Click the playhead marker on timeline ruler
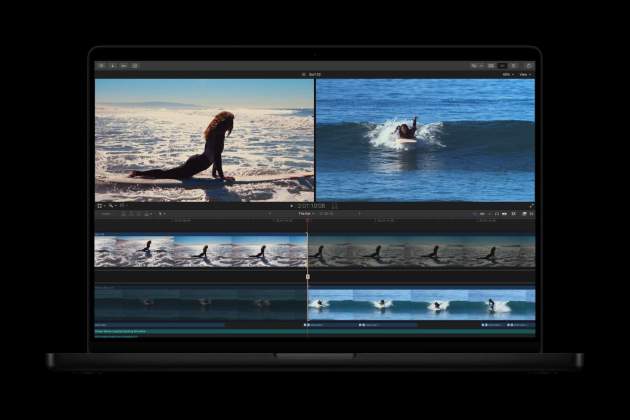 [x=308, y=221]
